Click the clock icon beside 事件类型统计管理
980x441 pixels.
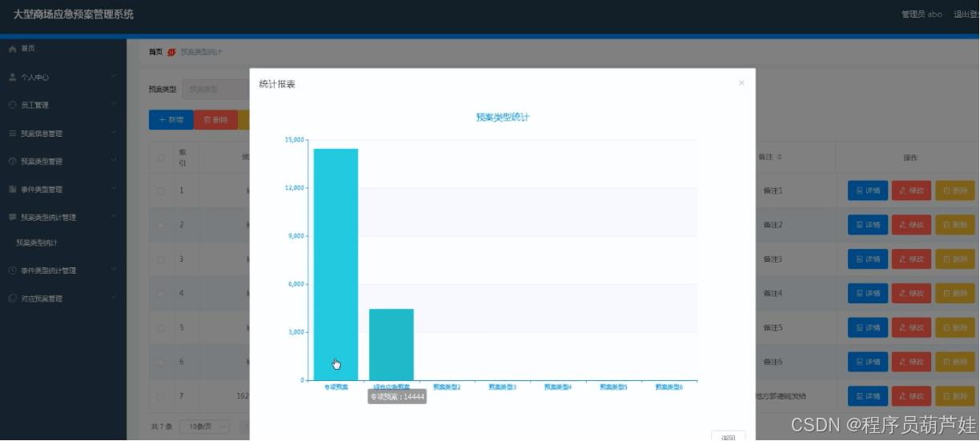click(x=12, y=271)
